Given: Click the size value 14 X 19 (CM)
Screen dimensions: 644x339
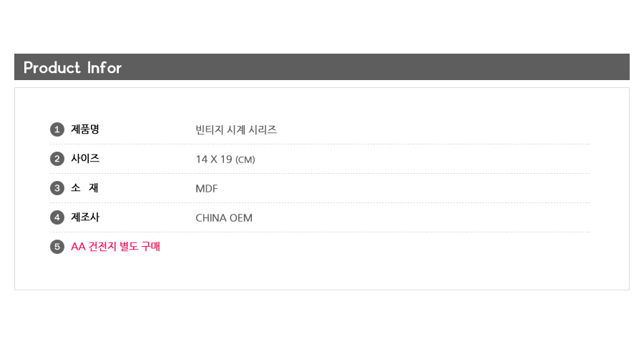Looking at the screenshot, I should (225, 159).
